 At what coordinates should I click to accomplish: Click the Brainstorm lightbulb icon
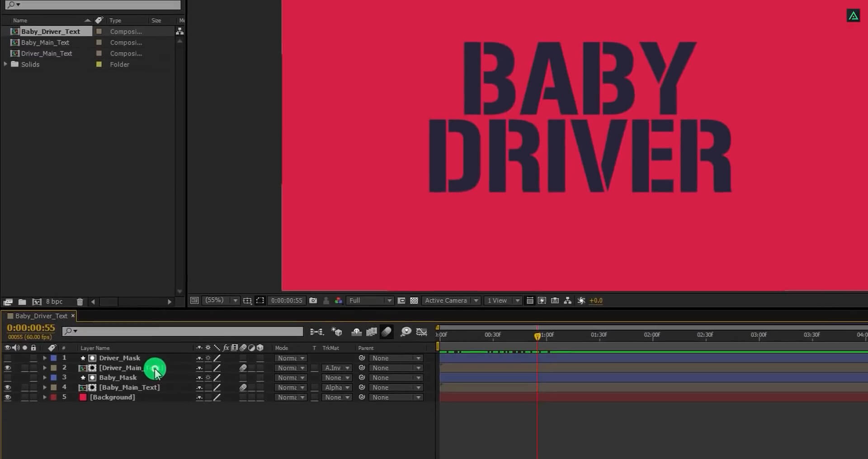[x=406, y=332]
